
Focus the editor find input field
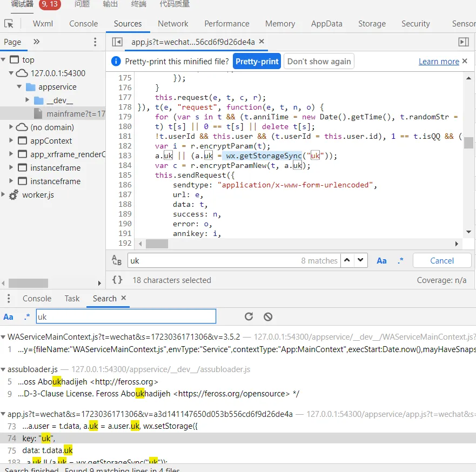click(x=234, y=260)
